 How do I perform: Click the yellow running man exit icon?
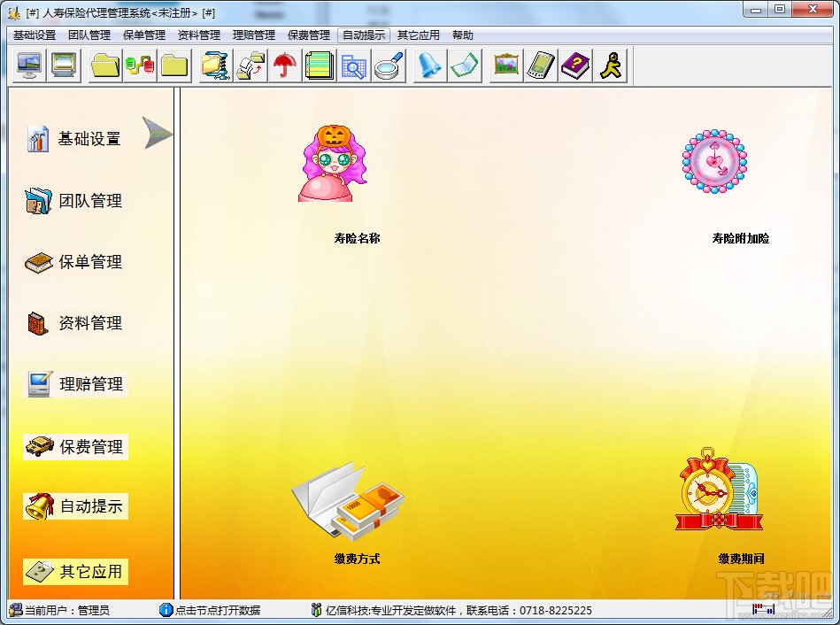click(x=610, y=66)
